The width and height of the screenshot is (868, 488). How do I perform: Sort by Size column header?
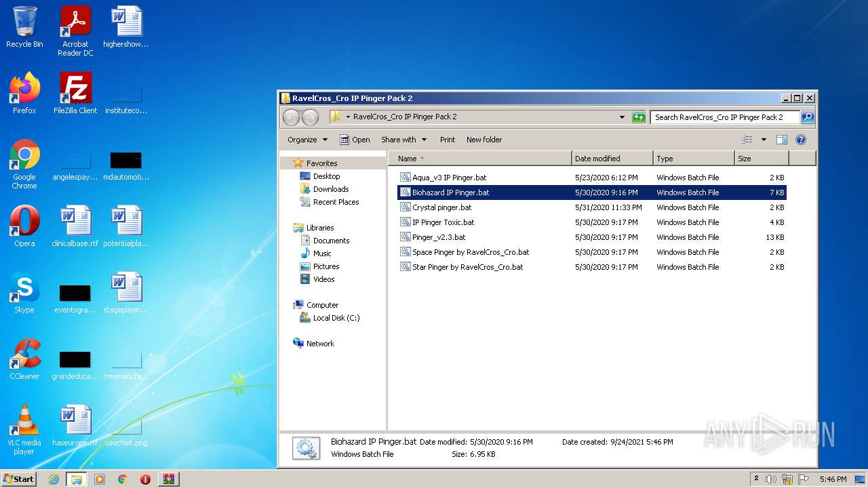point(762,159)
